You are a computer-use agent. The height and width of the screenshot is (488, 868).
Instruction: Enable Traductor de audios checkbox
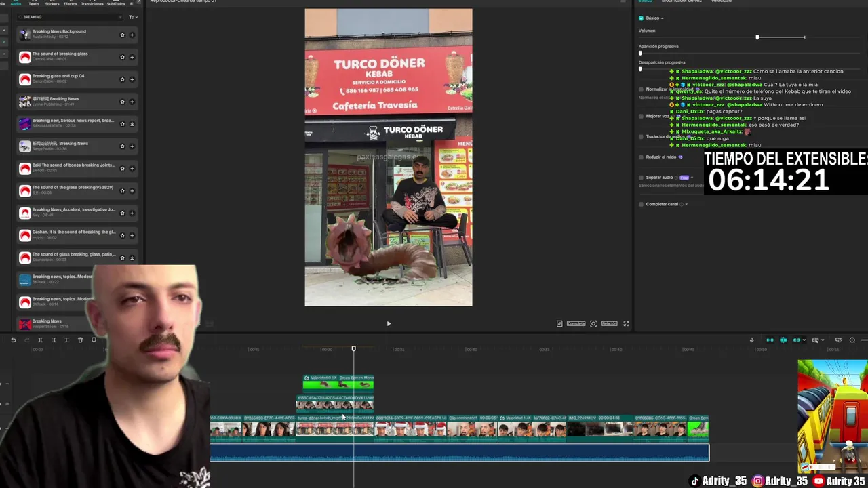click(641, 136)
